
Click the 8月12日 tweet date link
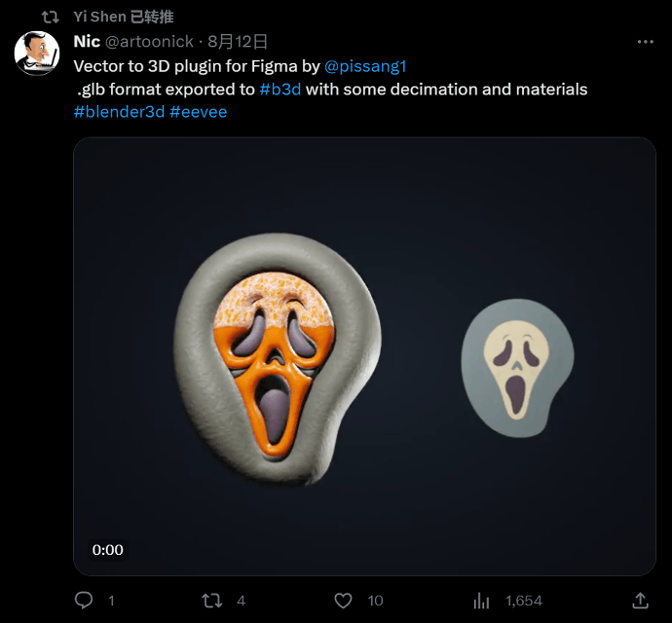[x=238, y=42]
